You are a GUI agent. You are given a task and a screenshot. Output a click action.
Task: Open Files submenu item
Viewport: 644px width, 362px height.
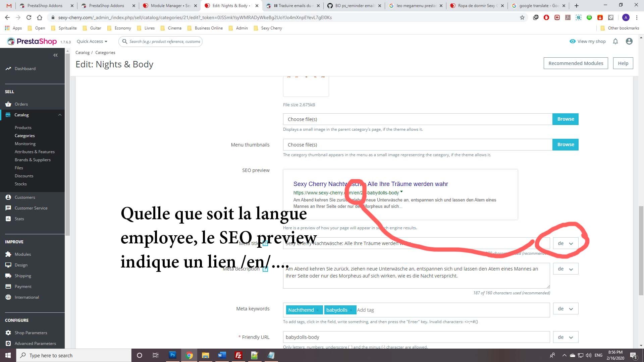(x=19, y=168)
